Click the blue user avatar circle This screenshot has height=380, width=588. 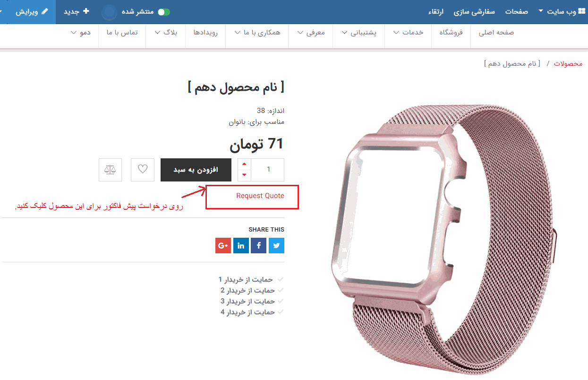click(109, 12)
